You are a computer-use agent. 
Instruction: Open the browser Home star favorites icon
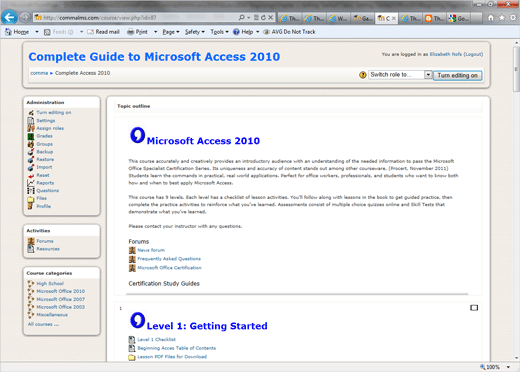click(x=502, y=18)
